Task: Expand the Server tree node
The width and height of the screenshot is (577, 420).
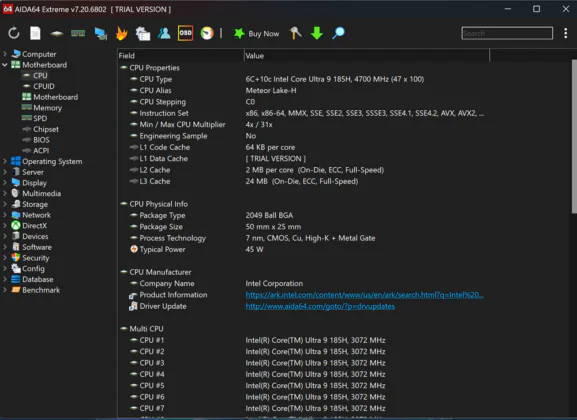Action: coord(5,172)
